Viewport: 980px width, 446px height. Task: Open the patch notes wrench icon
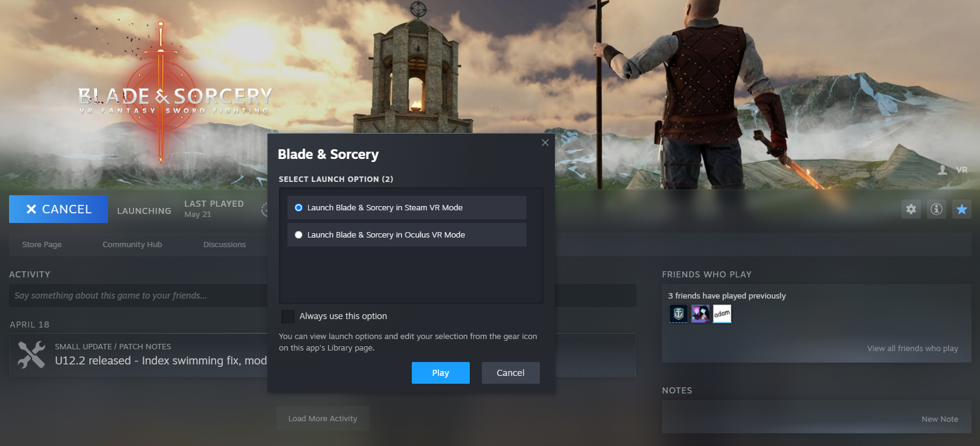[x=31, y=355]
